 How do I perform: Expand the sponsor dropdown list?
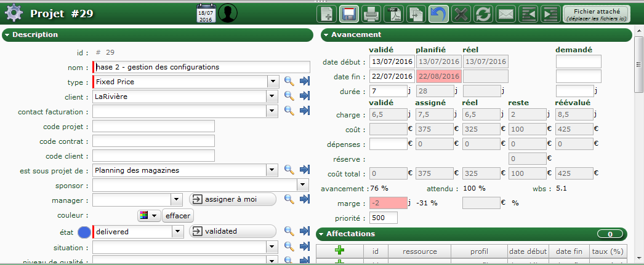coord(302,185)
